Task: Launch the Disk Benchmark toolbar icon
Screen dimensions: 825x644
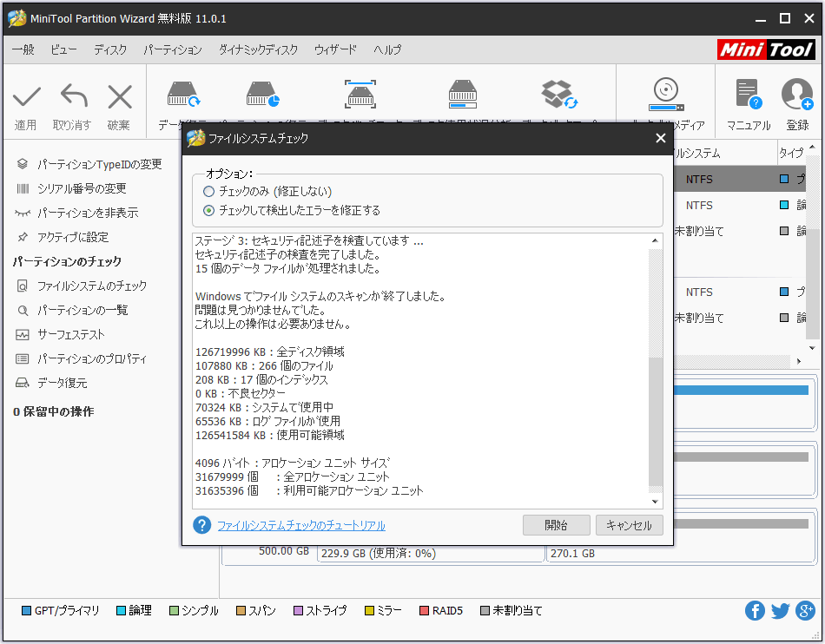Action: click(360, 94)
